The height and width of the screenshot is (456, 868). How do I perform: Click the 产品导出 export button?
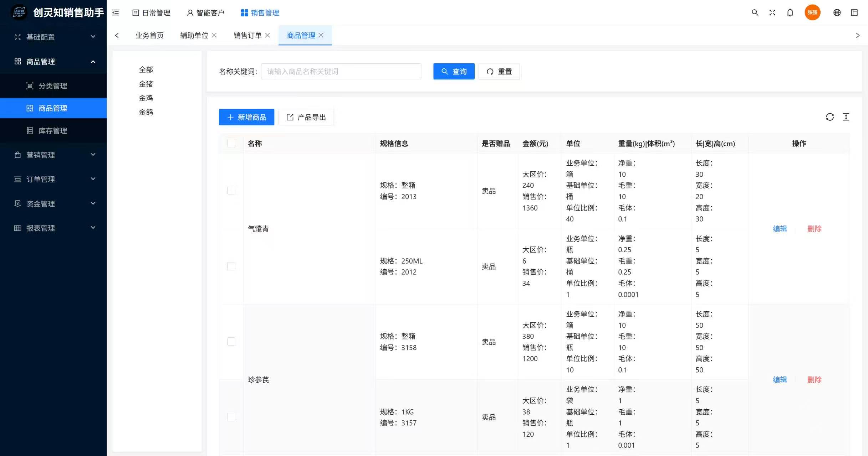[306, 117]
